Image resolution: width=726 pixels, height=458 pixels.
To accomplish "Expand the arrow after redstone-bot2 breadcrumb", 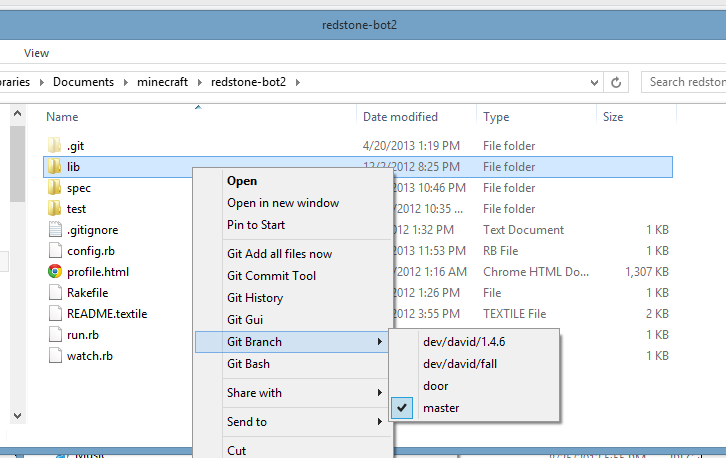I will [x=298, y=82].
